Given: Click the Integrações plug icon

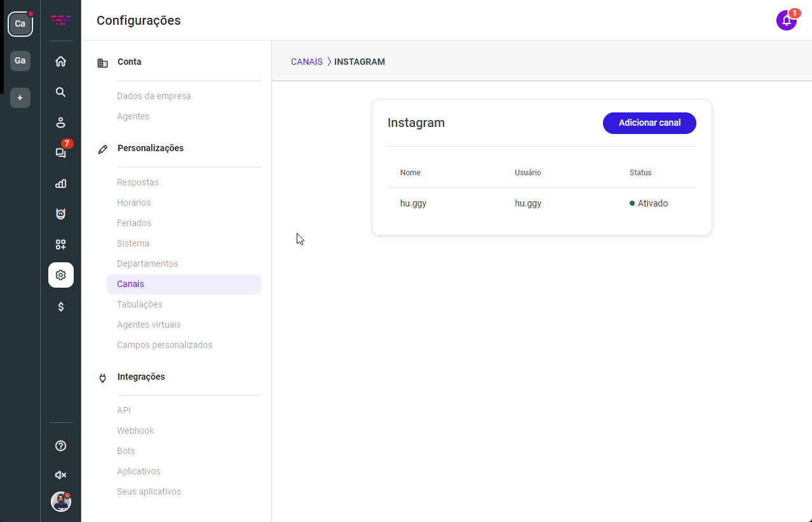Looking at the screenshot, I should coord(102,378).
